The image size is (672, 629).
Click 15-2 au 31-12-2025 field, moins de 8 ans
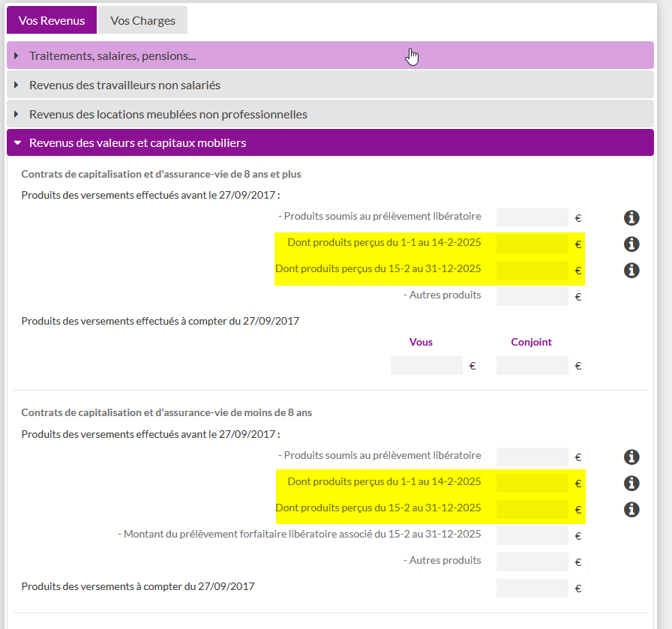532,509
